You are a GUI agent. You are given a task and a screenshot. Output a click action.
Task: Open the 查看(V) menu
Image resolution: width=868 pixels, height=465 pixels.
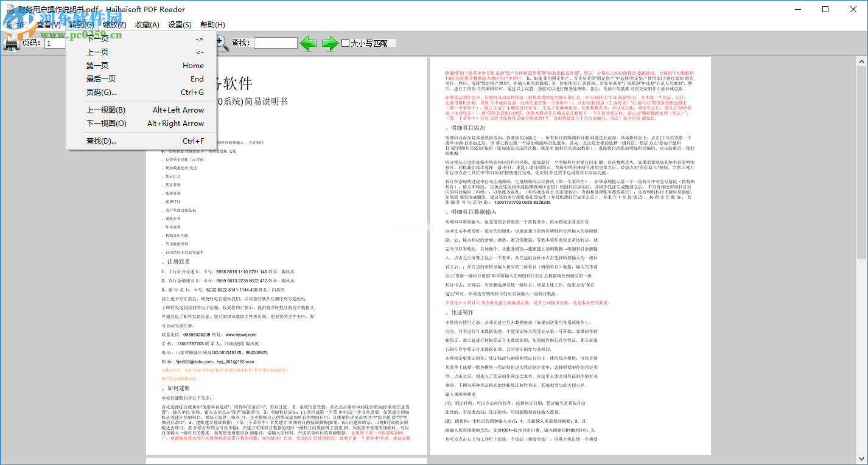49,25
